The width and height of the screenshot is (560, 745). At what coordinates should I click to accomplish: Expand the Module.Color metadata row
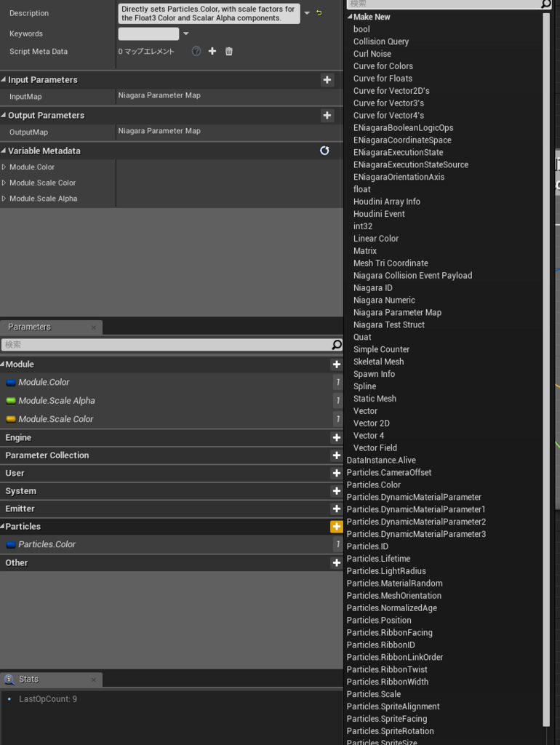click(x=4, y=167)
